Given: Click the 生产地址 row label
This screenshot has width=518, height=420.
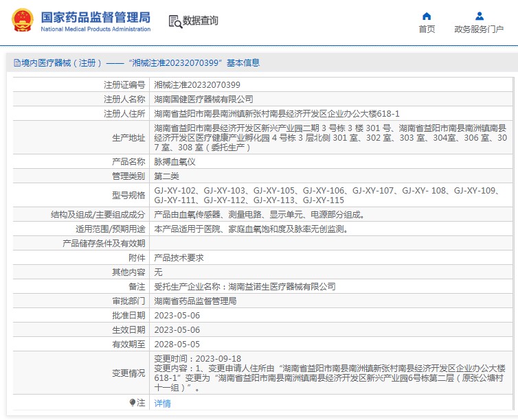Looking at the screenshot, I should 128,137.
